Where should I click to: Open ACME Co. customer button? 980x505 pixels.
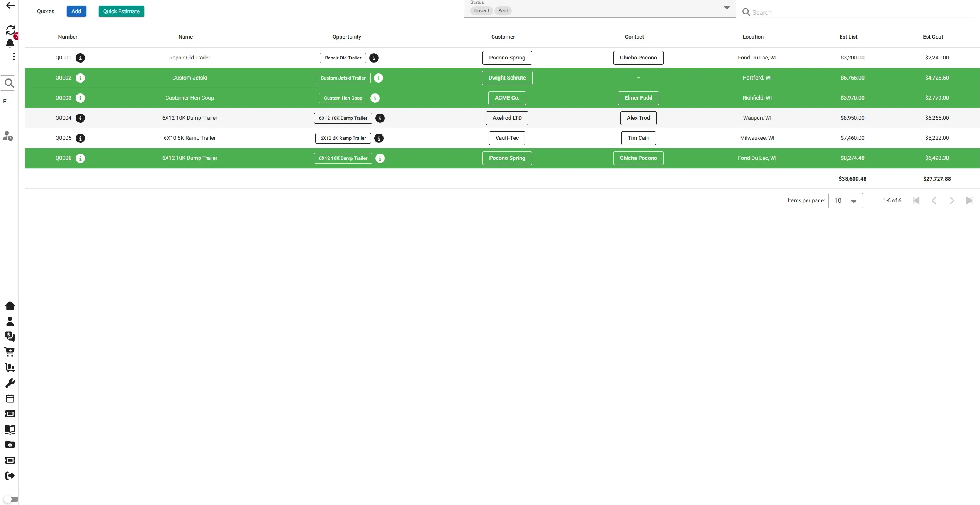coord(507,98)
